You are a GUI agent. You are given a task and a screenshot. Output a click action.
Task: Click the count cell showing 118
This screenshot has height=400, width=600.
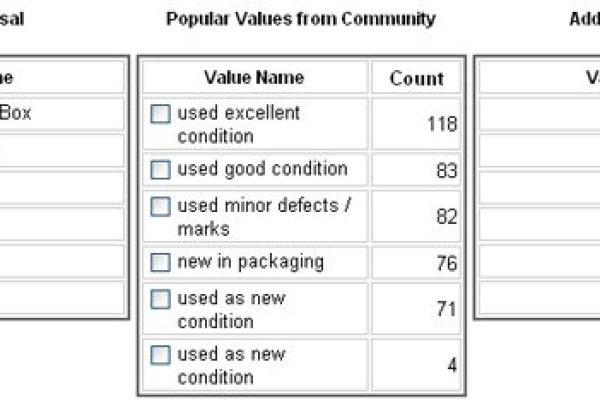point(416,124)
